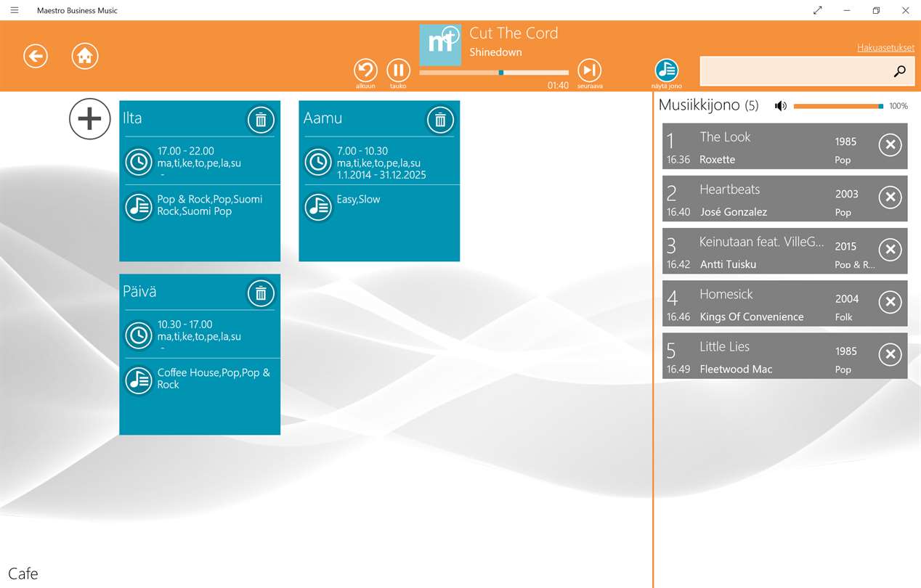Delete the Aamu schedule
Image resolution: width=921 pixels, height=588 pixels.
440,120
